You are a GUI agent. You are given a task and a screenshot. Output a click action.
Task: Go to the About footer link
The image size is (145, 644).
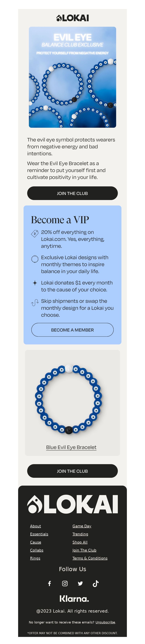pyautogui.click(x=36, y=526)
